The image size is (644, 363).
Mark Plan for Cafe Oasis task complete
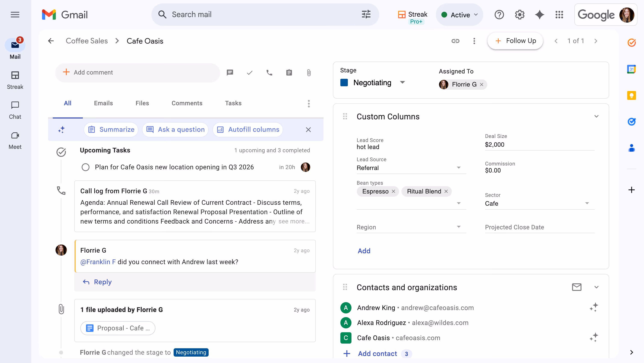(x=85, y=167)
